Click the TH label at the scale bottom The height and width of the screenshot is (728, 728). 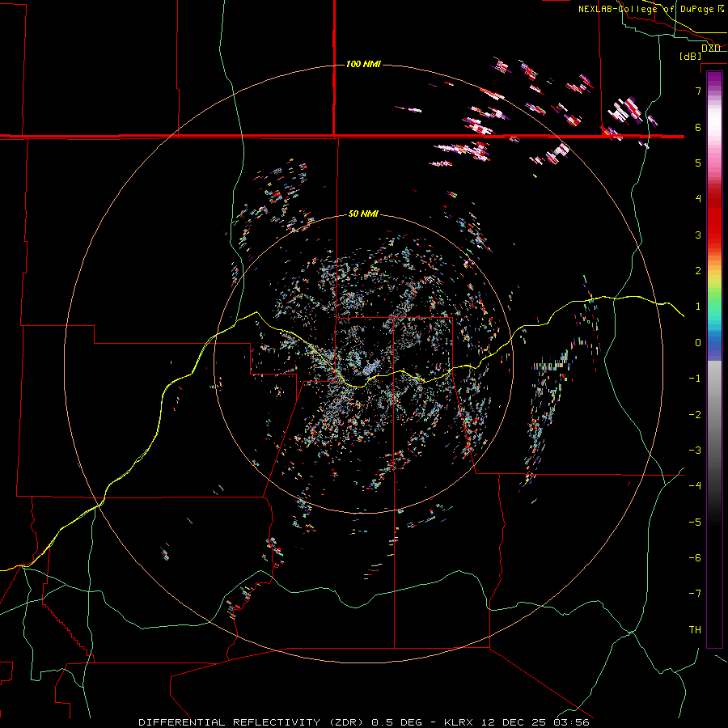tap(695, 629)
